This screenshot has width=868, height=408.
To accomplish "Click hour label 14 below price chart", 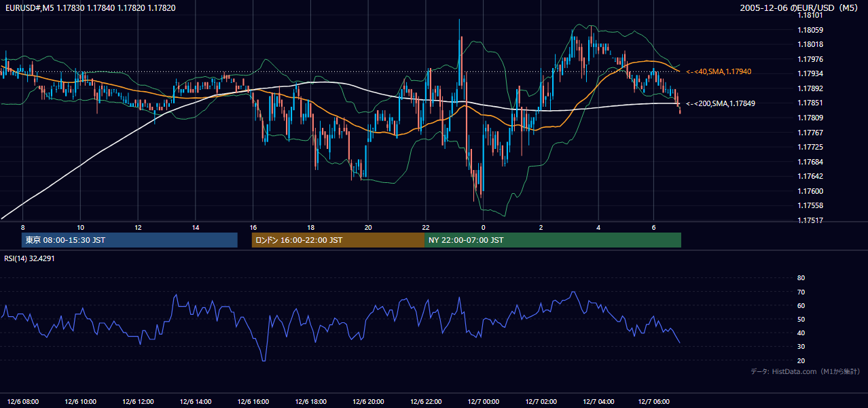I will pos(196,227).
